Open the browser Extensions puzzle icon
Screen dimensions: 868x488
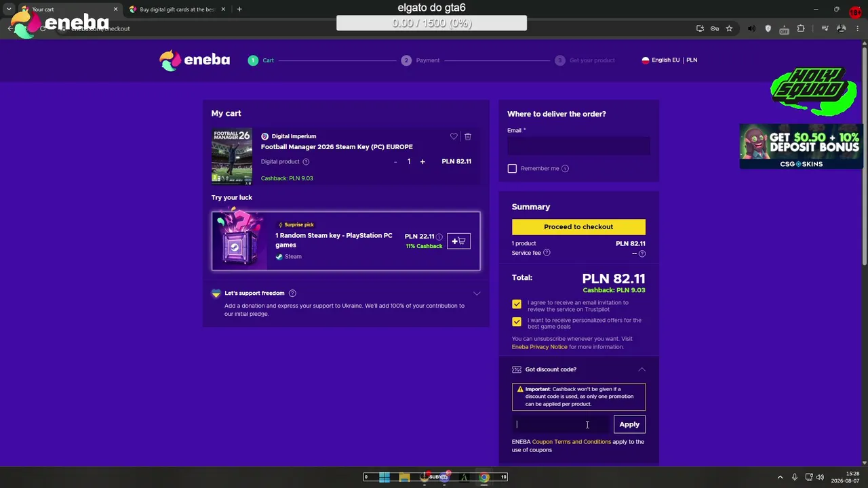coord(801,28)
